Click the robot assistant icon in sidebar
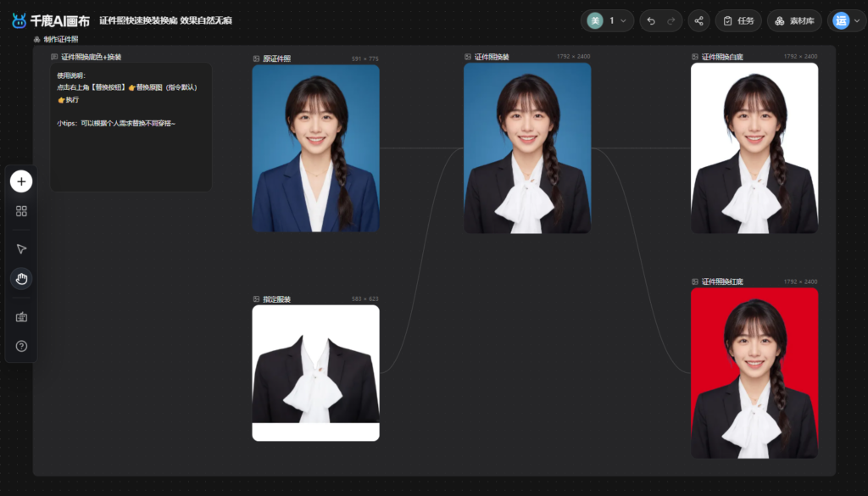Image resolution: width=868 pixels, height=496 pixels. (x=21, y=317)
